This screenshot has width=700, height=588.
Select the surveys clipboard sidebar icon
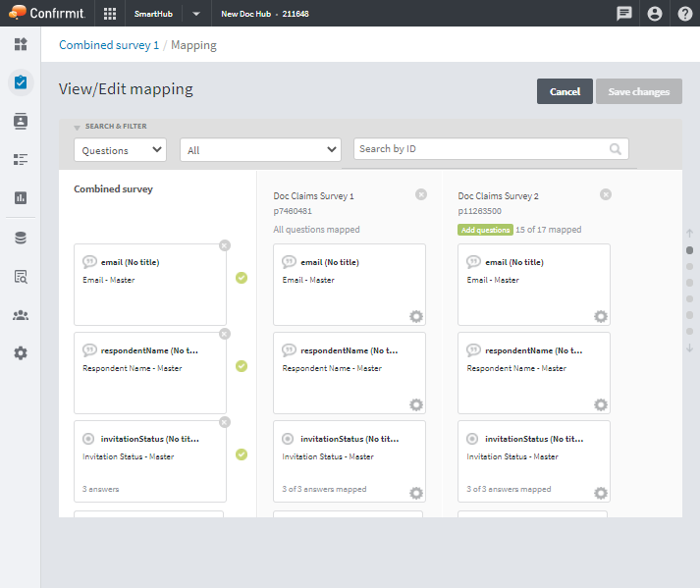coord(21,82)
